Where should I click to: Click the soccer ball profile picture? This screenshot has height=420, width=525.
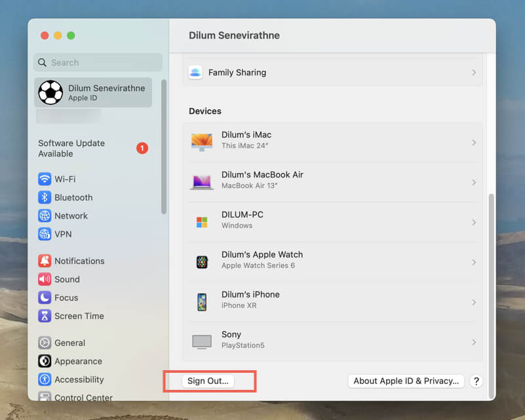50,92
